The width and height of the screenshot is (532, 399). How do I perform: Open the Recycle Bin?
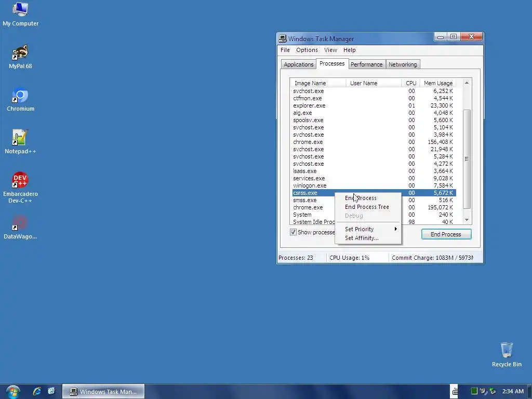coord(507,355)
